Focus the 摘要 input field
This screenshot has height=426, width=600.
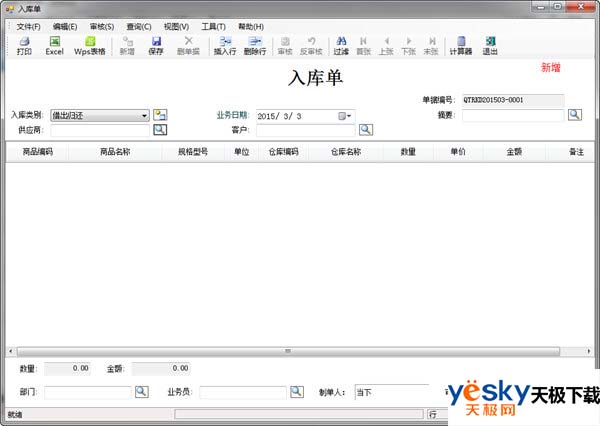(x=513, y=115)
